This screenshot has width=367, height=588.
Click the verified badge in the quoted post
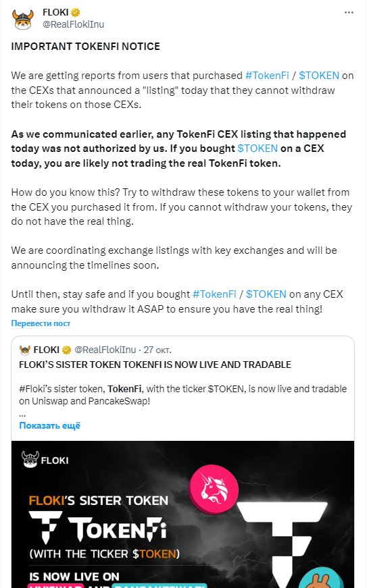(x=66, y=350)
